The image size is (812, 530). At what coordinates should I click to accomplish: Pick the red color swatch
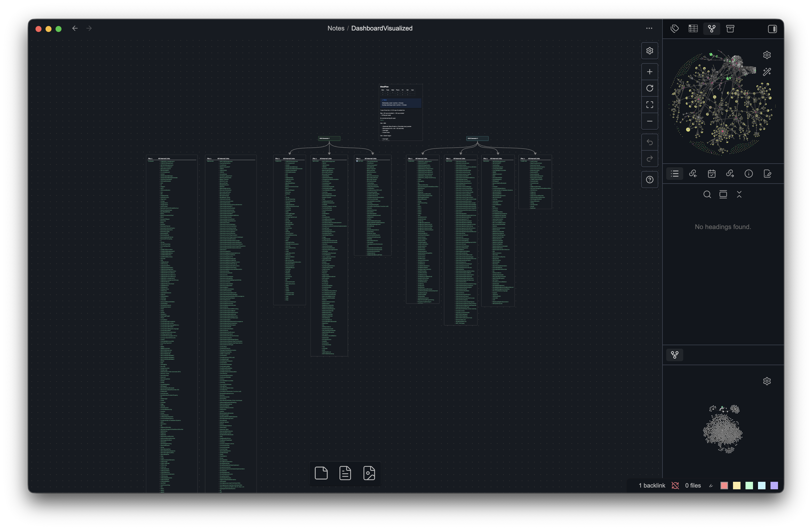724,485
